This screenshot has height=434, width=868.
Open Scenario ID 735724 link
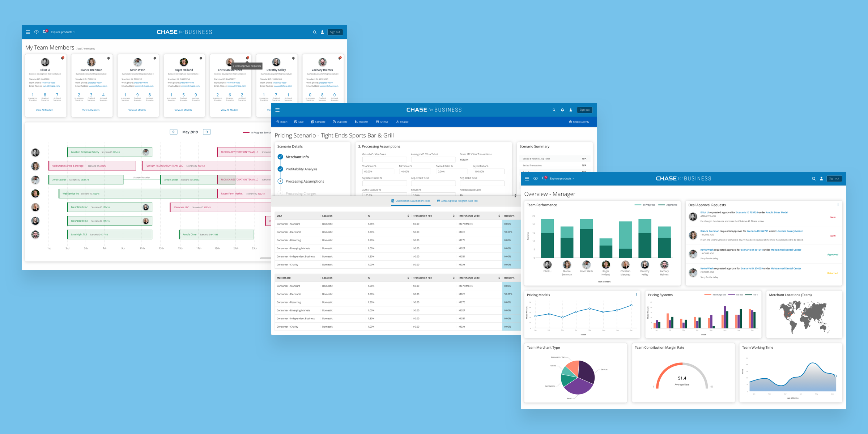(747, 213)
